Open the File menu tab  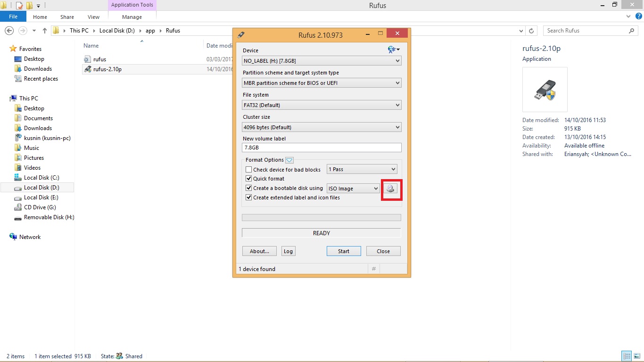(13, 16)
